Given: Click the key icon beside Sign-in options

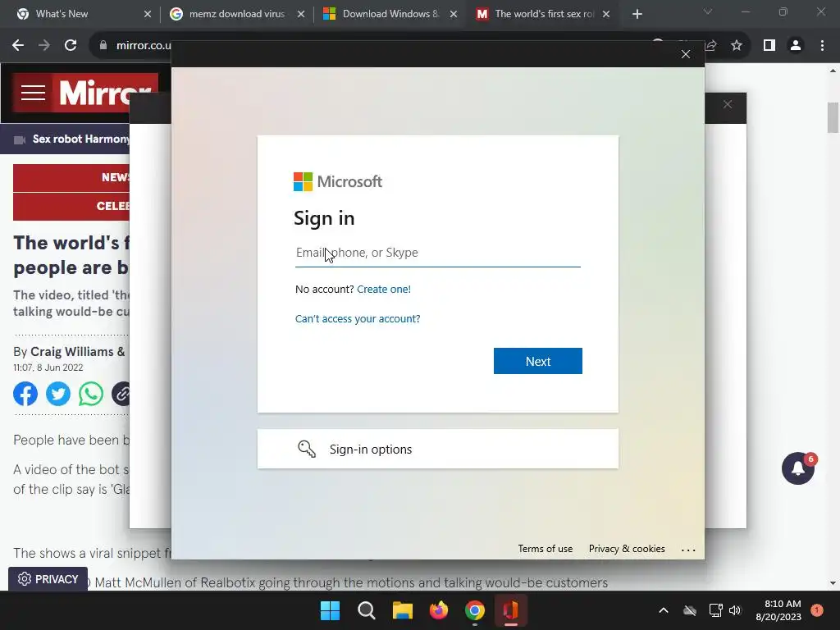Looking at the screenshot, I should 307,449.
